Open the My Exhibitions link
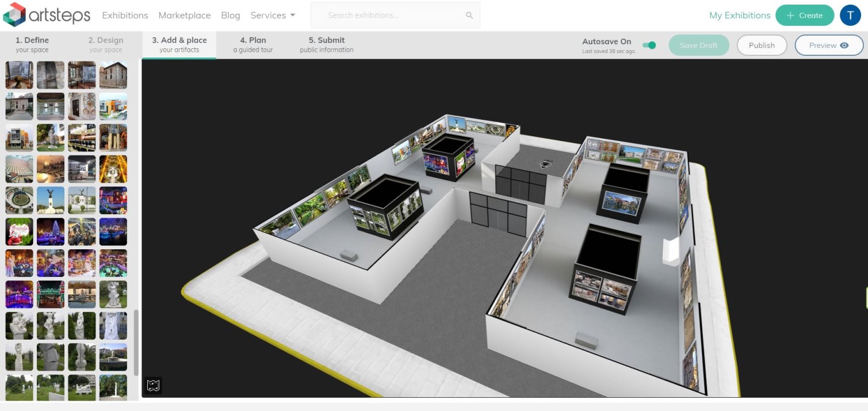 tap(739, 16)
